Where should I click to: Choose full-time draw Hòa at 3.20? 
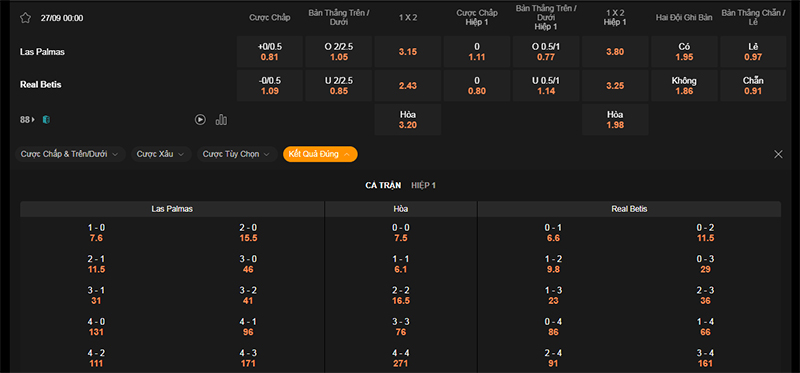[x=408, y=120]
